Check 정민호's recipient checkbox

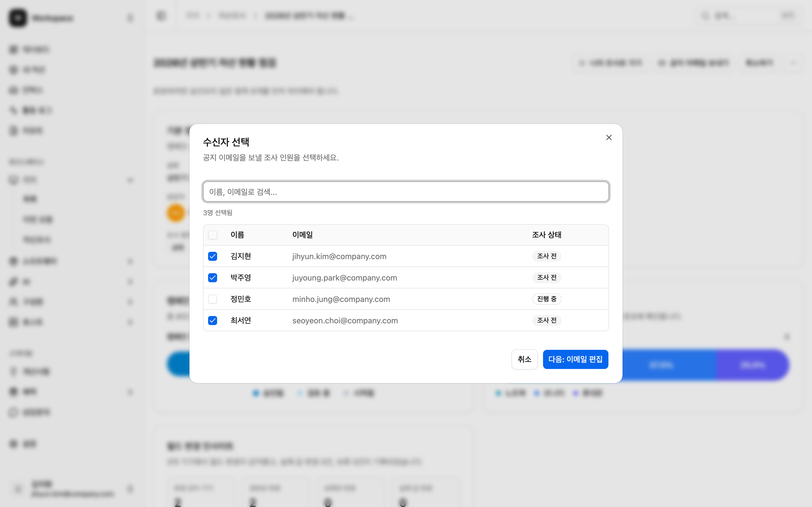coord(213,299)
